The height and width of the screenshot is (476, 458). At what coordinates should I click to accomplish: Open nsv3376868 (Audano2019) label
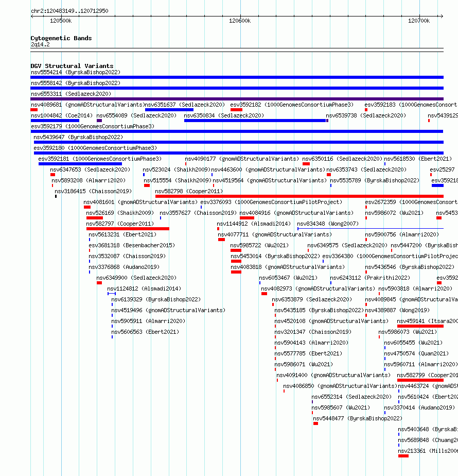pyautogui.click(x=124, y=267)
